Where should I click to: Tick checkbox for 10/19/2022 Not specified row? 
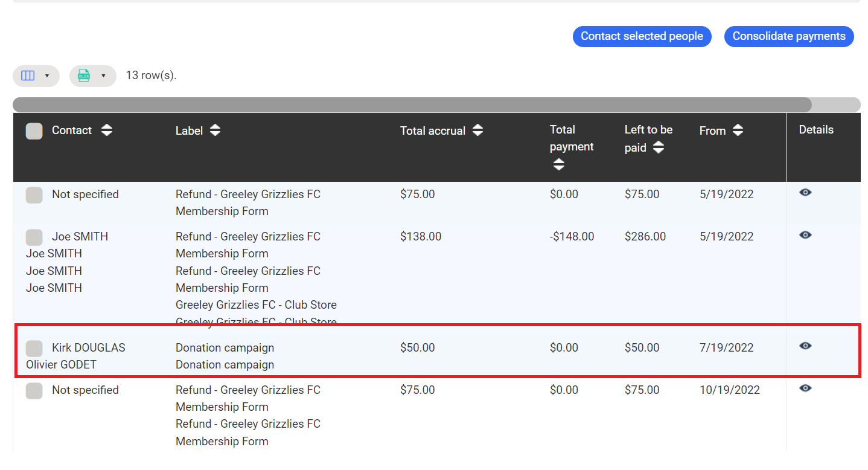34,391
